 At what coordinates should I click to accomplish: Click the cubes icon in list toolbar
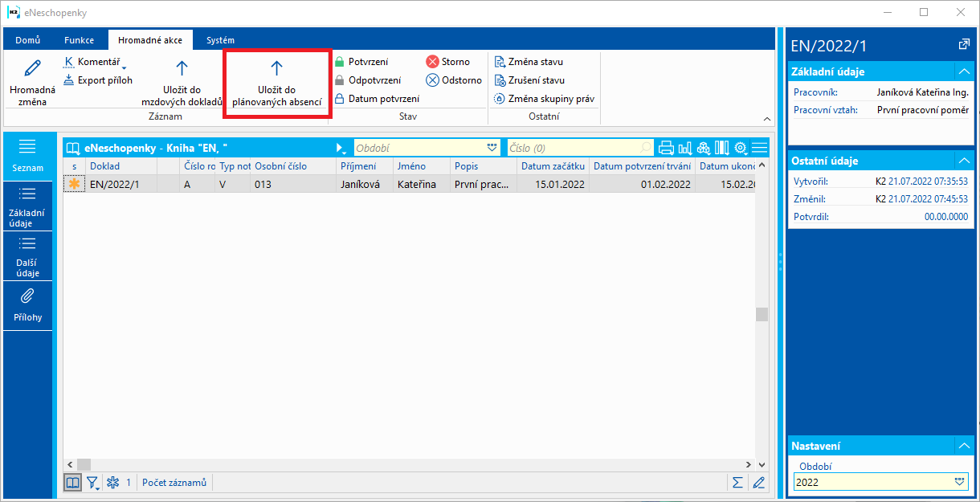click(x=703, y=148)
